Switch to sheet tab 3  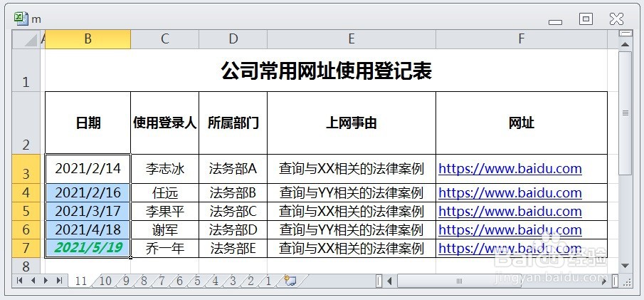(x=233, y=281)
